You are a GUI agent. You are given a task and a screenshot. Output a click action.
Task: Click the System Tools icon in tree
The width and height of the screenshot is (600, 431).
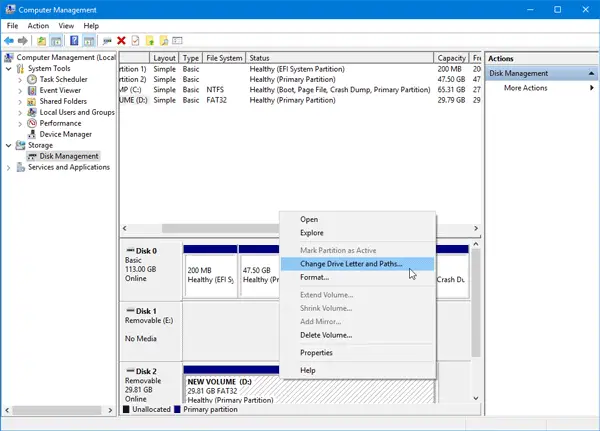20,69
